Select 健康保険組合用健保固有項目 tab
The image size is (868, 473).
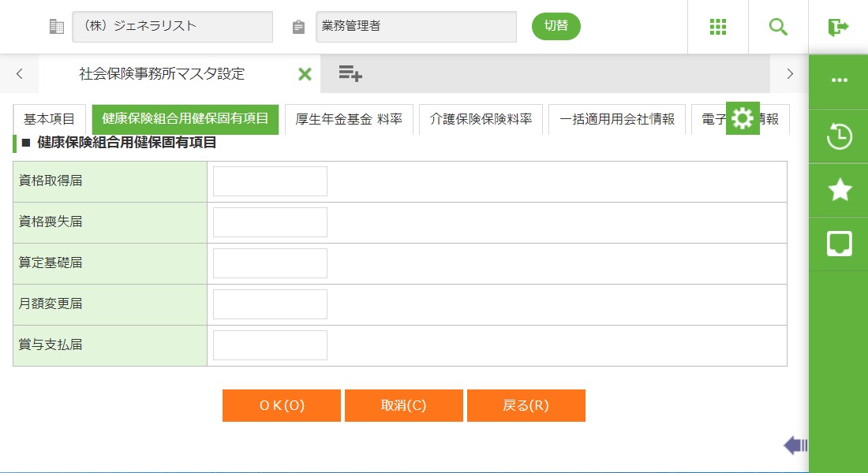coord(185,119)
